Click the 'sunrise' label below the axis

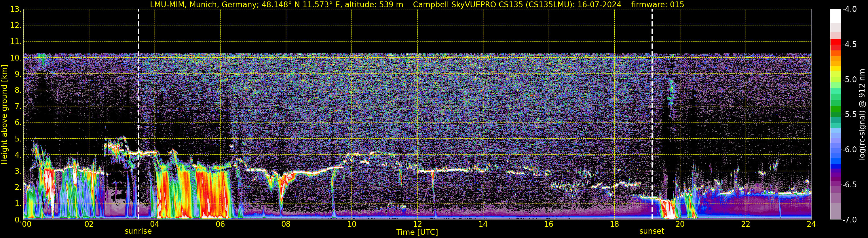tap(138, 231)
